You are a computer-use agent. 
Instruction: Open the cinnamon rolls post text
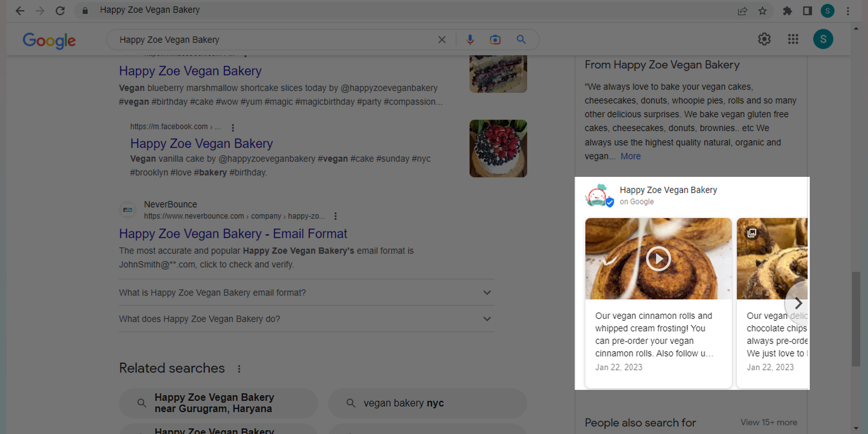pos(654,335)
